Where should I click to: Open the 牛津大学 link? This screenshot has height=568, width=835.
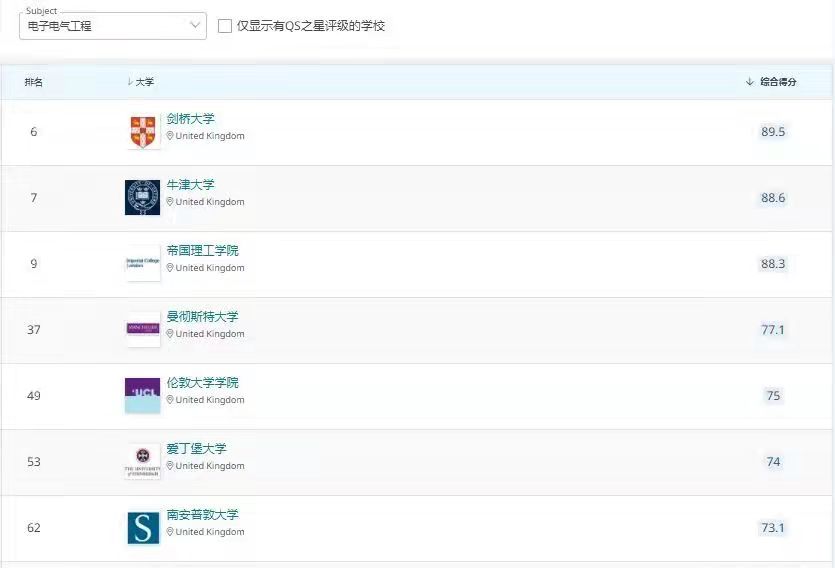[190, 185]
